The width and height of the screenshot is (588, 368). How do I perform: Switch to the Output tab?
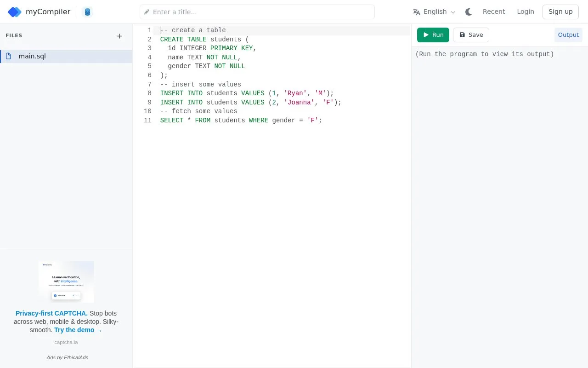click(568, 35)
